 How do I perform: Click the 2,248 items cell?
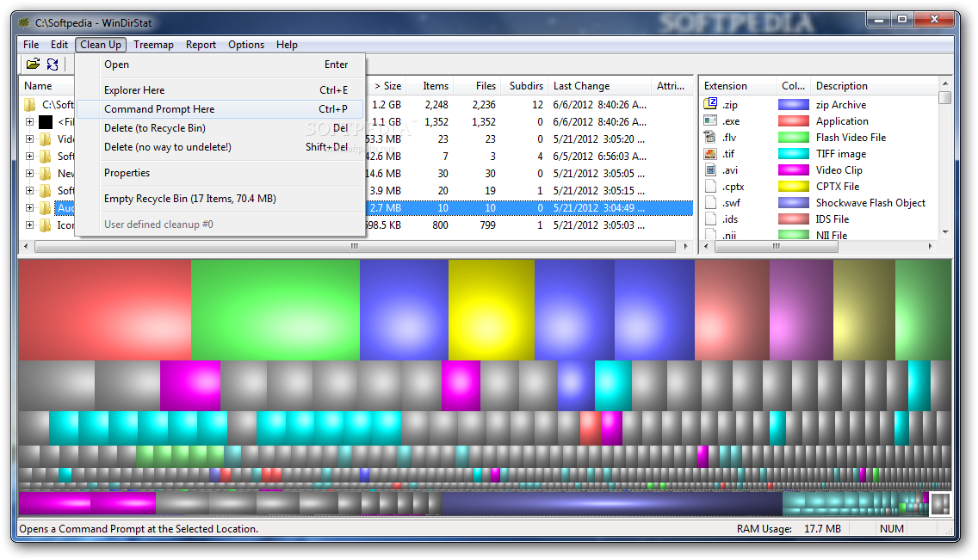coord(436,105)
